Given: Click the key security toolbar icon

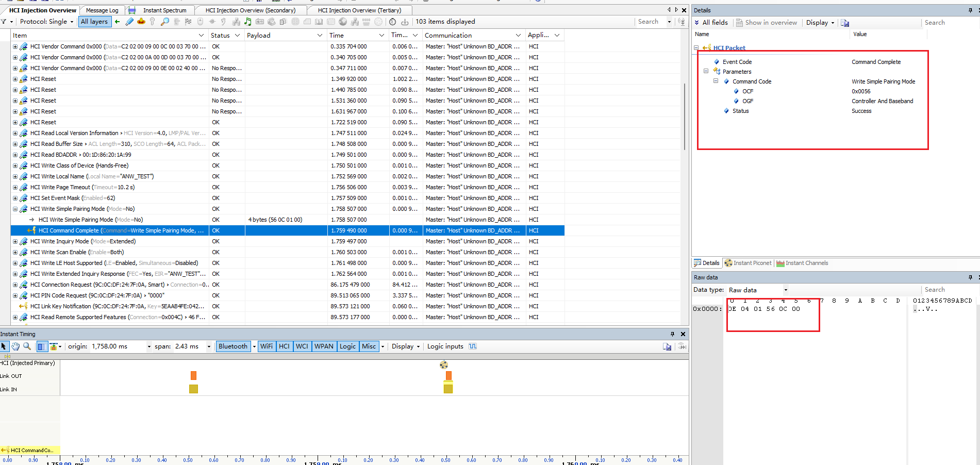Looking at the screenshot, I should (152, 22).
